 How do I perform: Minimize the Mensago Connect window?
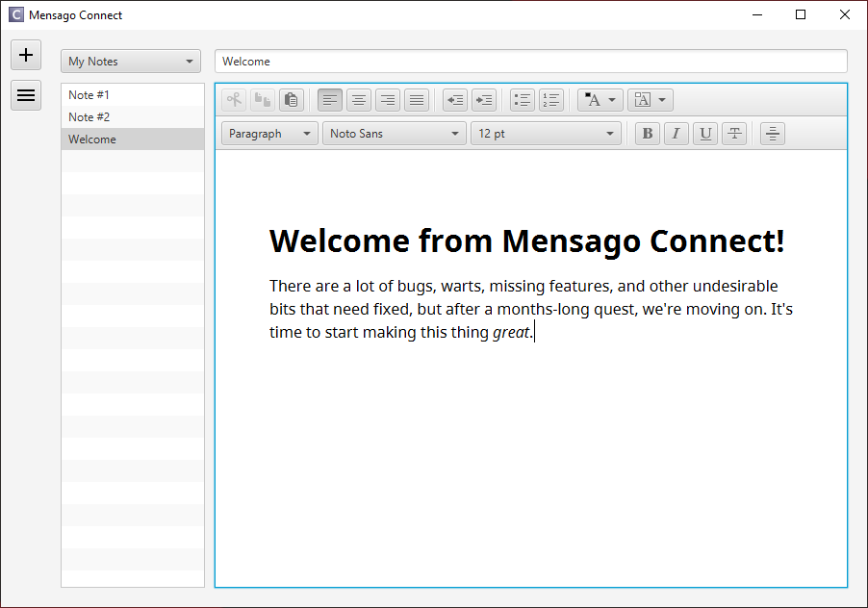[757, 15]
